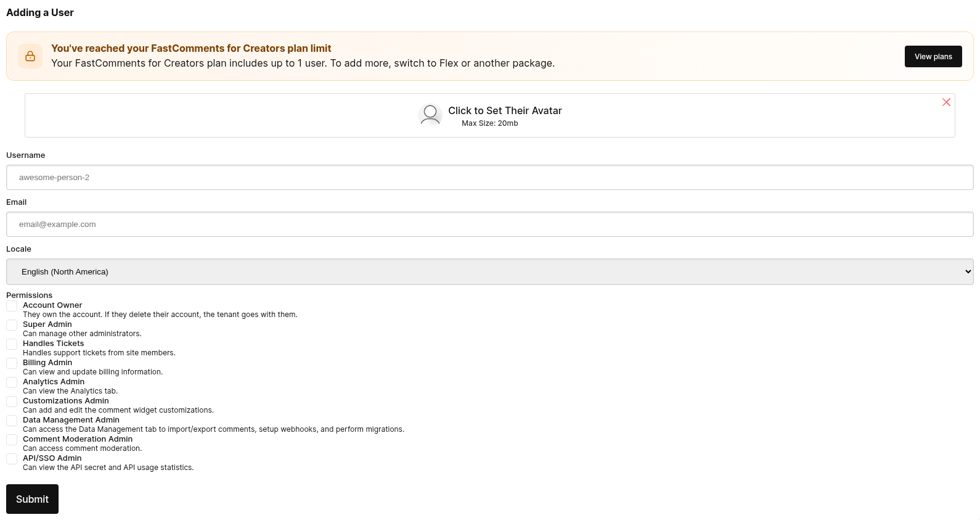
Task: Focus the Email input field
Action: pos(490,224)
